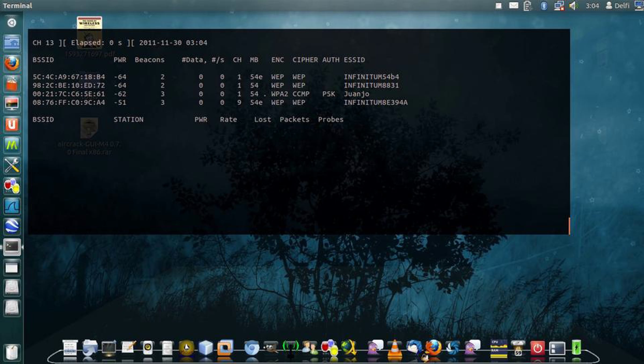Launch Chromium from the bottom dock
Screen dimensions: 644x364
[252, 348]
